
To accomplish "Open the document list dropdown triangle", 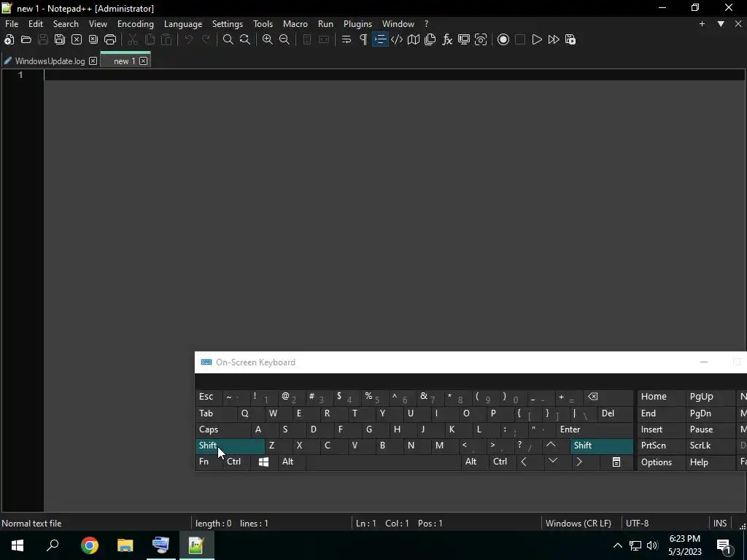I will click(x=721, y=24).
